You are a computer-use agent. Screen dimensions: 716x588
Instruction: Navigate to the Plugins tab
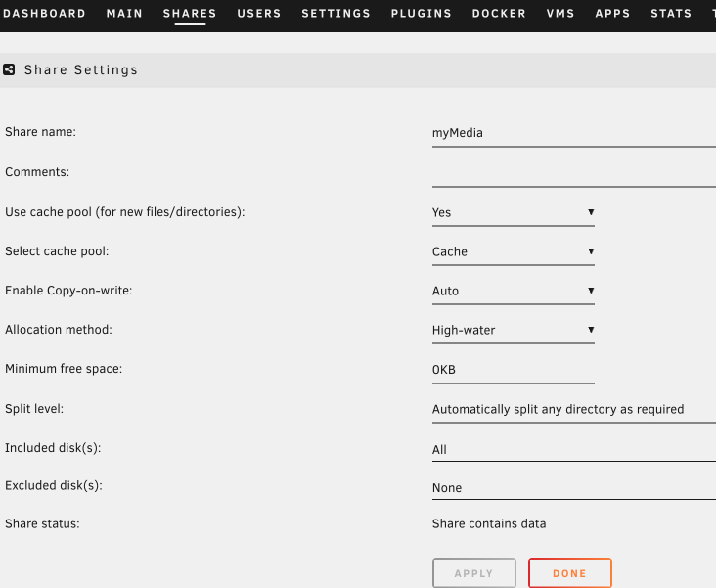click(x=421, y=14)
